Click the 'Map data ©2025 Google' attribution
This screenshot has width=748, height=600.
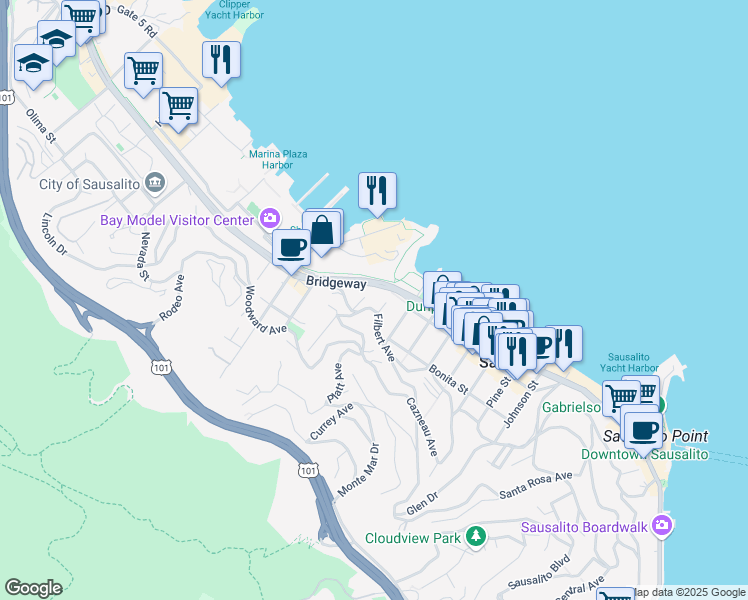pyautogui.click(x=688, y=592)
